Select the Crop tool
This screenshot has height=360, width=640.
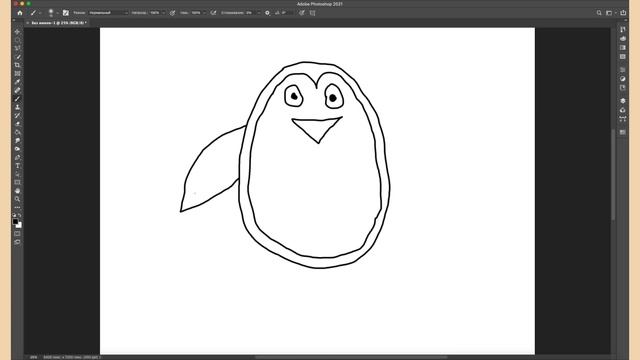tap(17, 65)
